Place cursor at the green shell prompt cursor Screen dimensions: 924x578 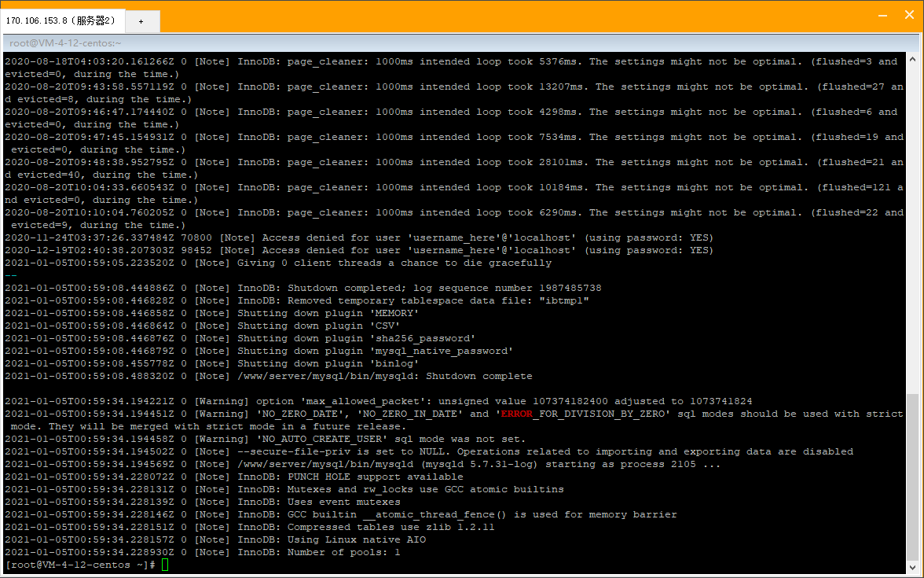coord(165,565)
